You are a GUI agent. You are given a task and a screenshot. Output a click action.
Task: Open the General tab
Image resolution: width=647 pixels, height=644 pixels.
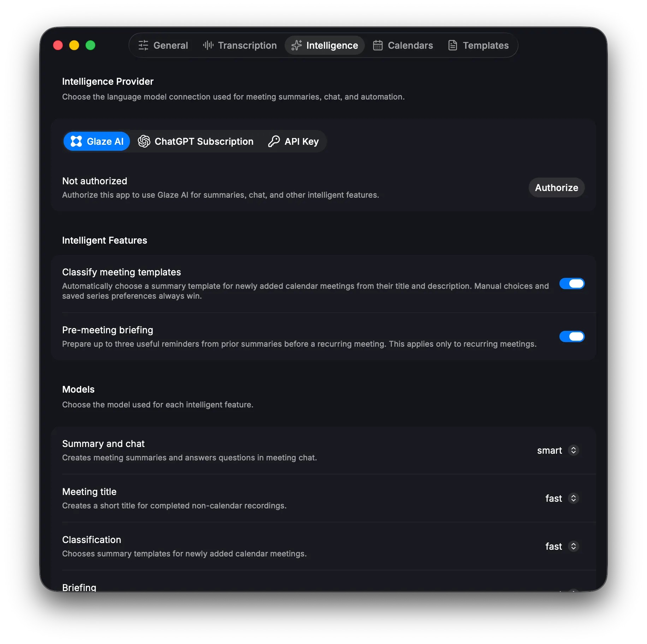click(163, 45)
